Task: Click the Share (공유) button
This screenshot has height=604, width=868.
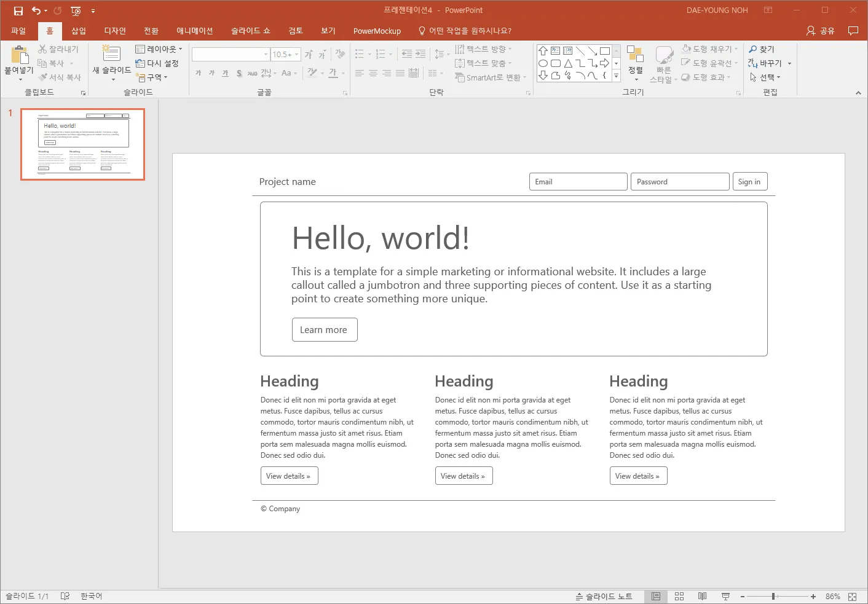Action: (x=821, y=31)
